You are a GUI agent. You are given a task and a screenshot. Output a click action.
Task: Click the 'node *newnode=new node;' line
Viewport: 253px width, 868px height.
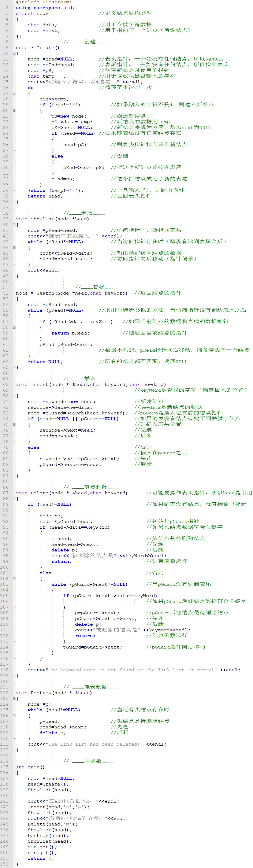62,402
